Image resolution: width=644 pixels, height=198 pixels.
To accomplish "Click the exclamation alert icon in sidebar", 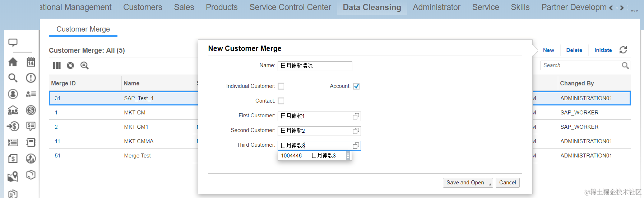I will 31,78.
